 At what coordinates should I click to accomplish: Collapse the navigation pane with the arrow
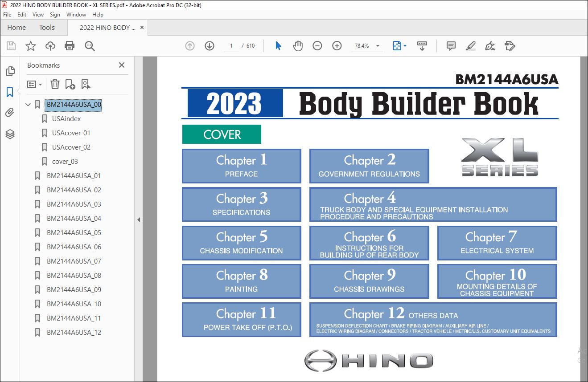click(x=138, y=219)
